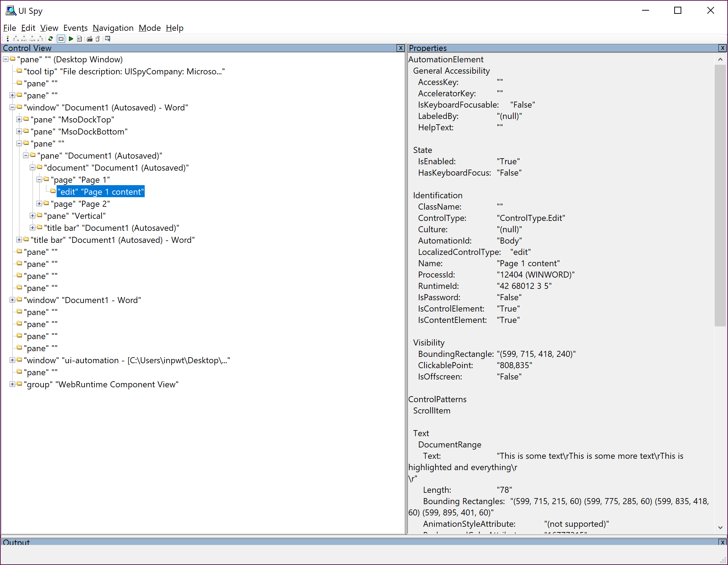
Task: Expand title bar "Document1 (Autosaved) - Word" node
Action: (x=19, y=240)
